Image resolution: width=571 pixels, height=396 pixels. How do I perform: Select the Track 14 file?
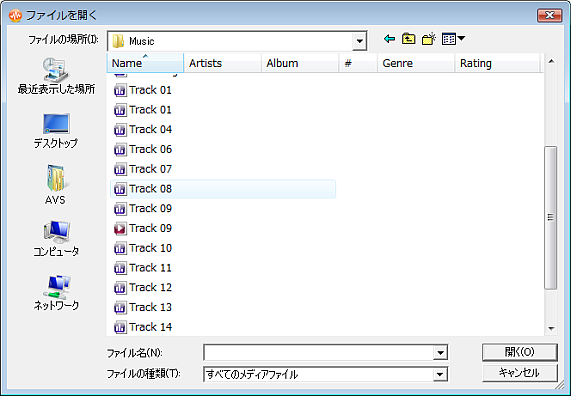[x=143, y=327]
